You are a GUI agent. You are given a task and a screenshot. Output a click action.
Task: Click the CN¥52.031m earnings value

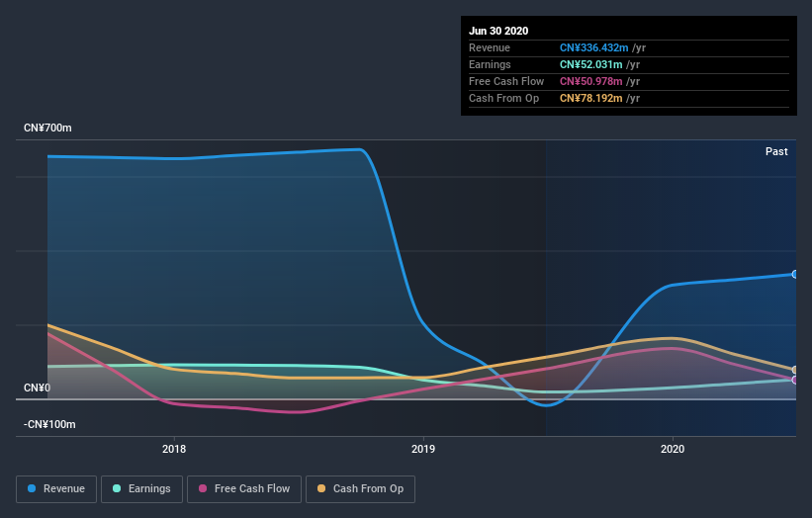[590, 64]
